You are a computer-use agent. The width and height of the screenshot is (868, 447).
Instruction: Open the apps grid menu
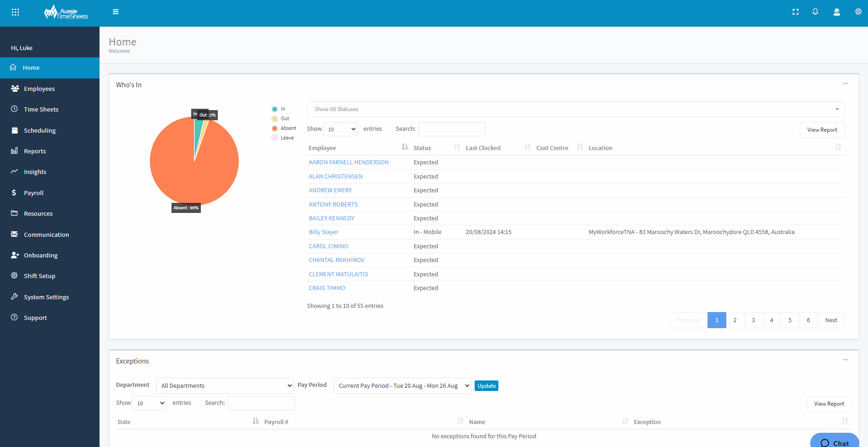click(15, 11)
